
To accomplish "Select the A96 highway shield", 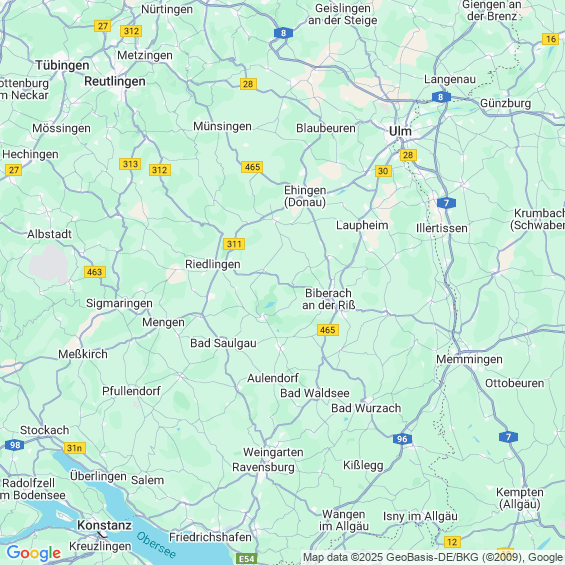I will (402, 439).
